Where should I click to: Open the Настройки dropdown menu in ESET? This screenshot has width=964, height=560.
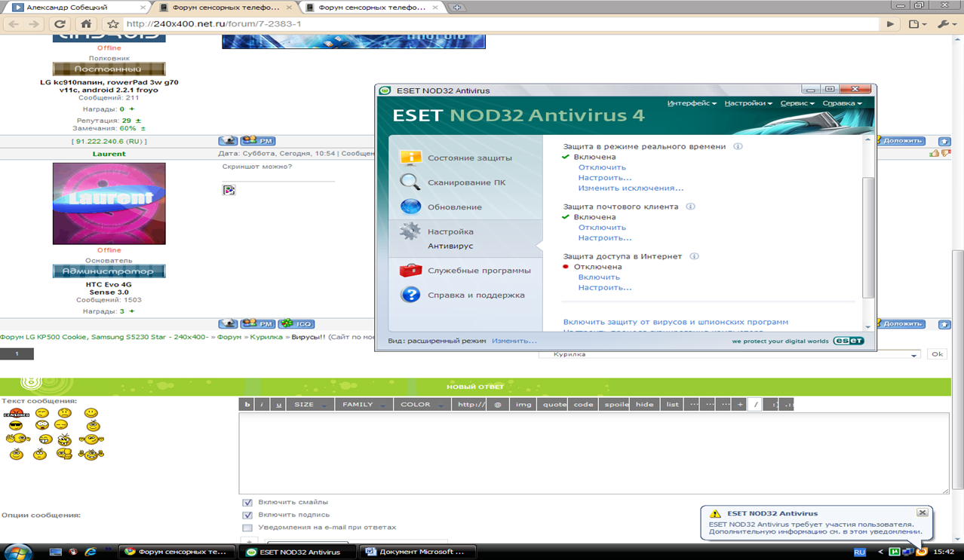[748, 103]
